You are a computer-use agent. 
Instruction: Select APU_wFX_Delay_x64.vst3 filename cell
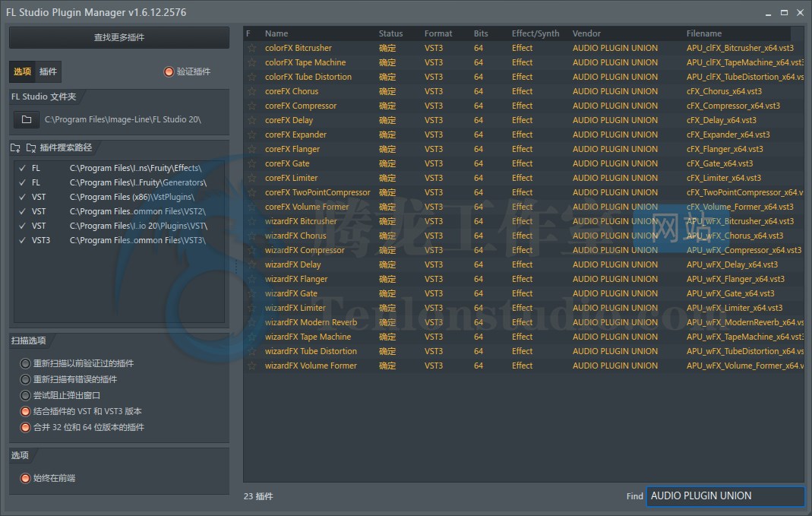click(731, 264)
